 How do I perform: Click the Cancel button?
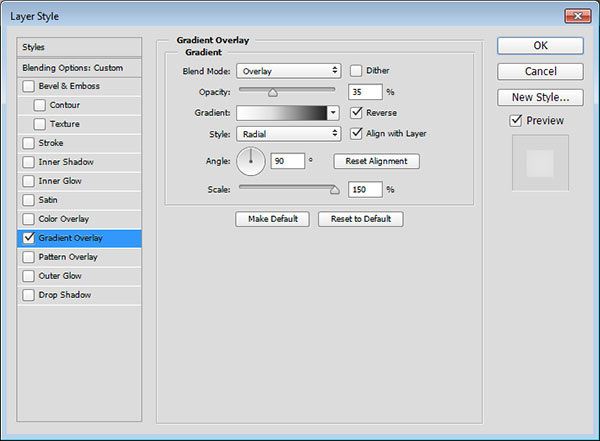[540, 71]
